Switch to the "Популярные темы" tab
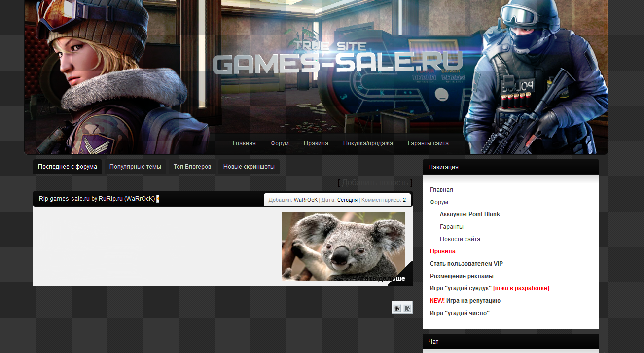 tap(135, 167)
